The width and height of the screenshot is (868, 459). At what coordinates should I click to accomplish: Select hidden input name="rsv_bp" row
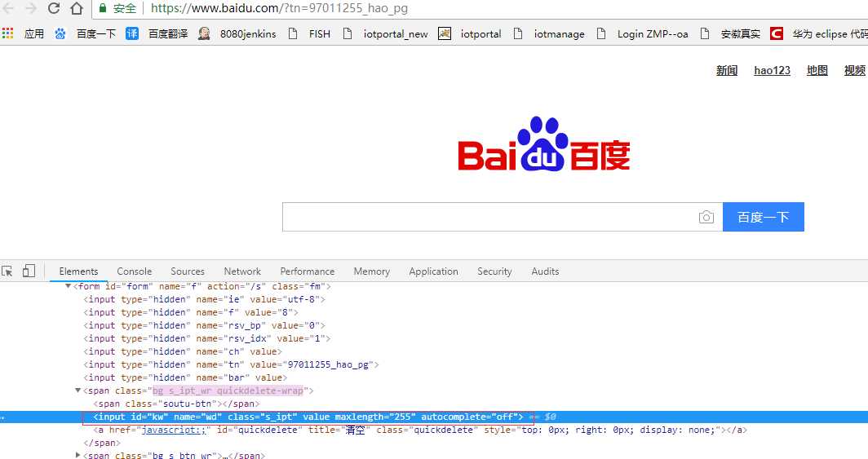pyautogui.click(x=204, y=325)
